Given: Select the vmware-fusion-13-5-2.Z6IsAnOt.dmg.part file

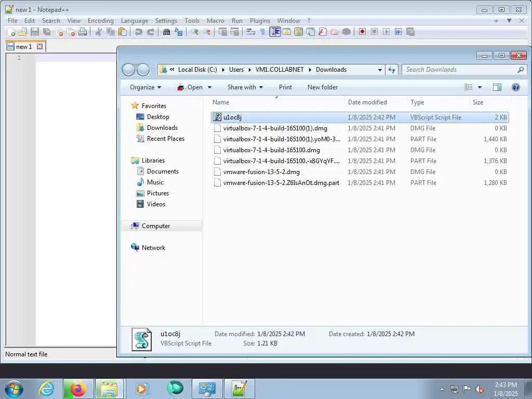Looking at the screenshot, I should [x=360, y=182].
